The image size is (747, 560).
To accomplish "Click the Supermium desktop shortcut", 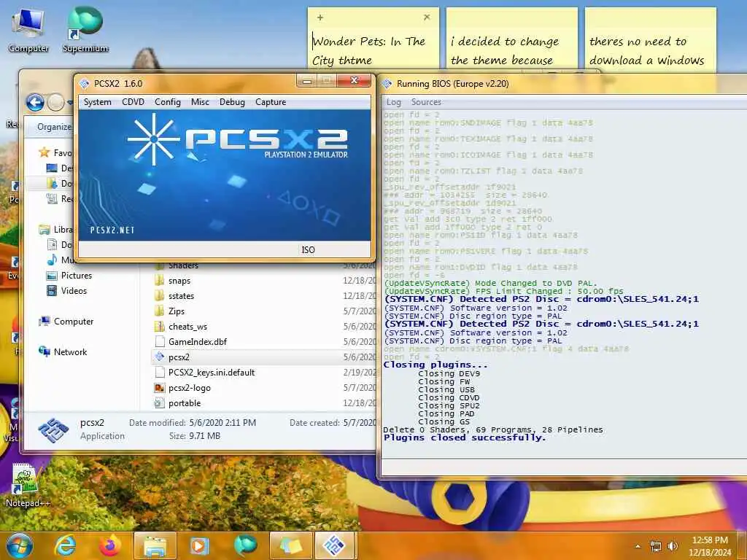I will click(85, 31).
